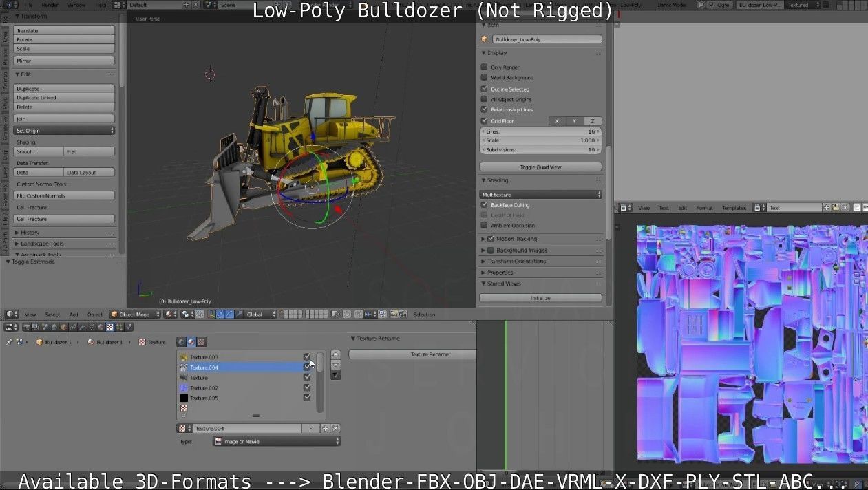868x490 pixels.
Task: Open the 3D viewport Select menu
Action: pyautogui.click(x=52, y=314)
